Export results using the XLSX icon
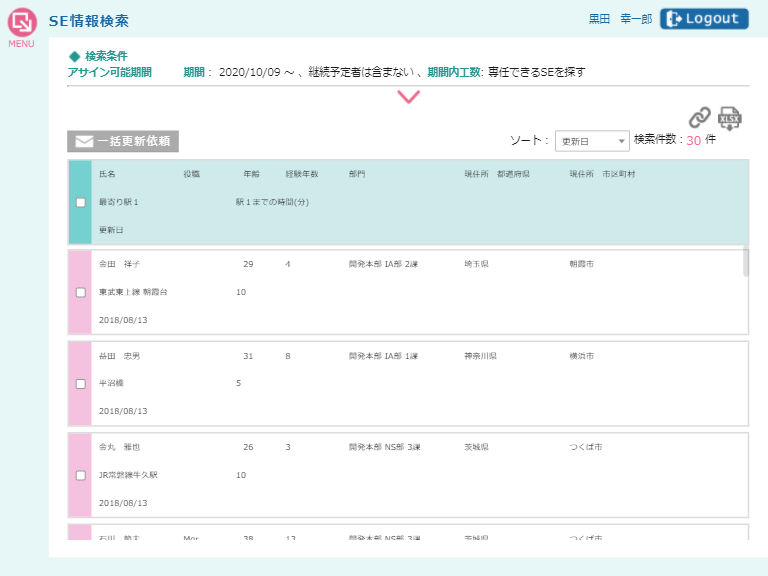 point(730,118)
